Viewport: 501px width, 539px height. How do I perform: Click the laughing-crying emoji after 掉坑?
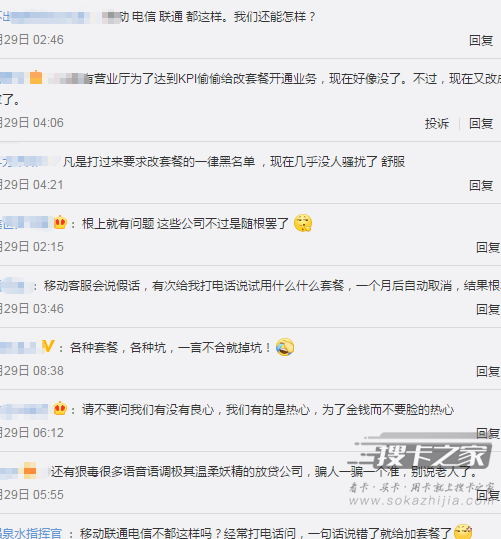click(285, 347)
